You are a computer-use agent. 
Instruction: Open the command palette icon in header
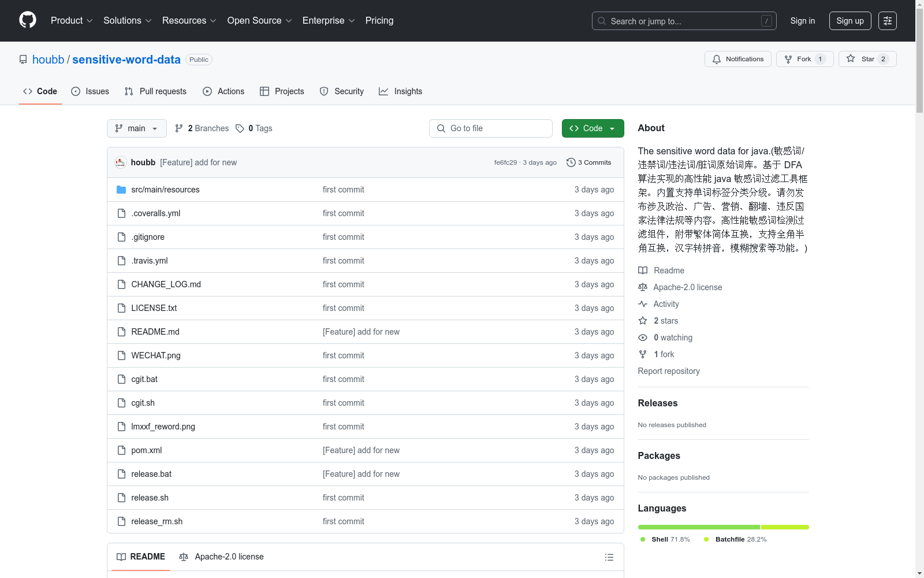tap(887, 21)
